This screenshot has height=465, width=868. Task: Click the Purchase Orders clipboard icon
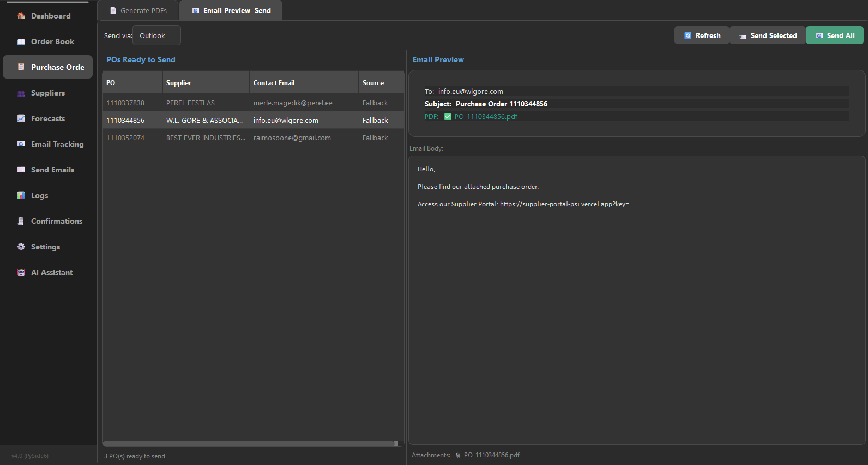21,67
